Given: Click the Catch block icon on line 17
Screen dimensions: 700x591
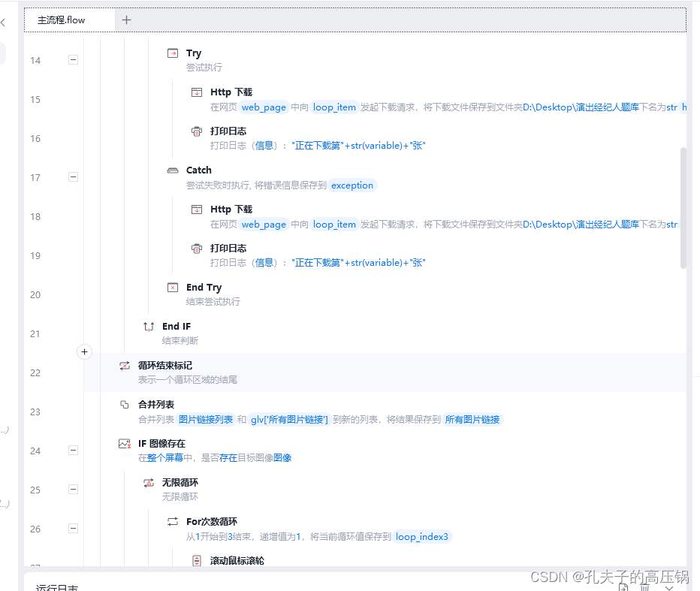Looking at the screenshot, I should [x=173, y=170].
